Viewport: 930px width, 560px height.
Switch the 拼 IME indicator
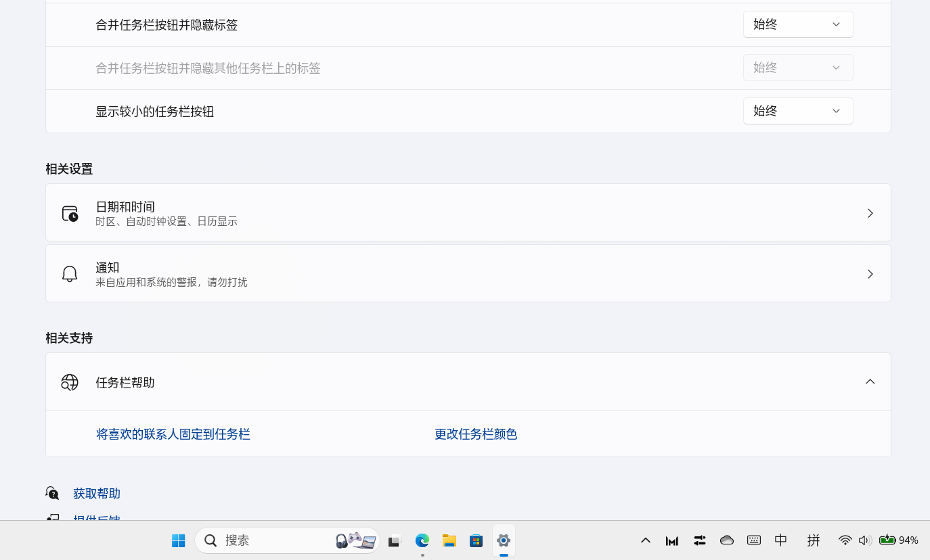click(814, 540)
